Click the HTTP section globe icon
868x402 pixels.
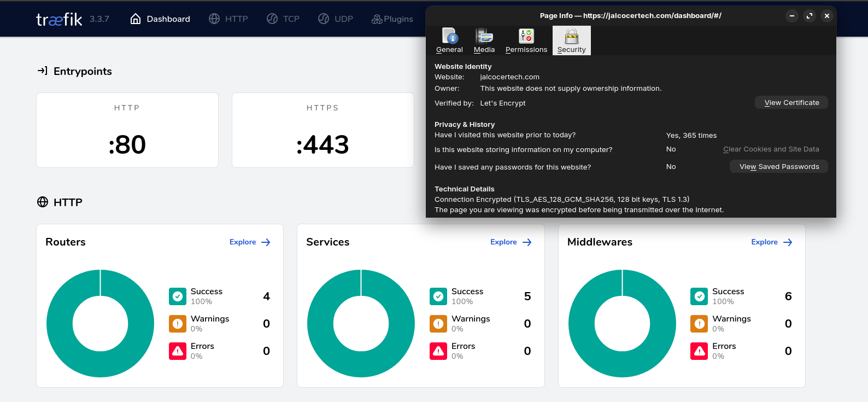(43, 202)
